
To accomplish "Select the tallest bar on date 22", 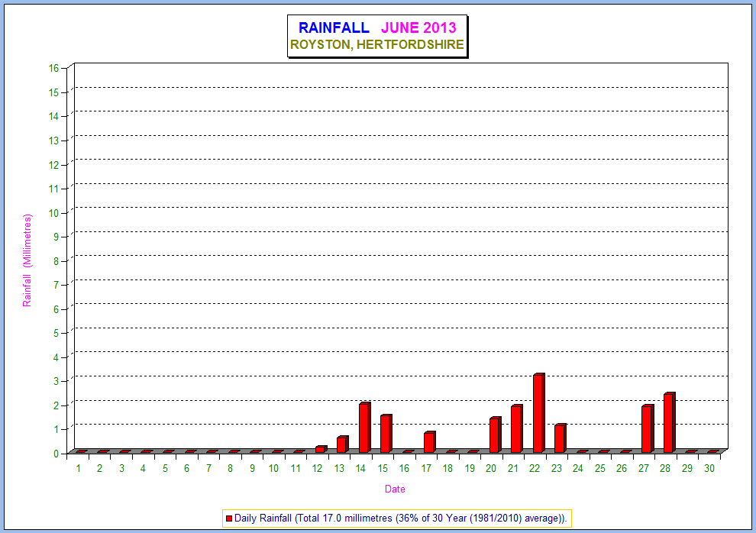I will click(x=538, y=413).
